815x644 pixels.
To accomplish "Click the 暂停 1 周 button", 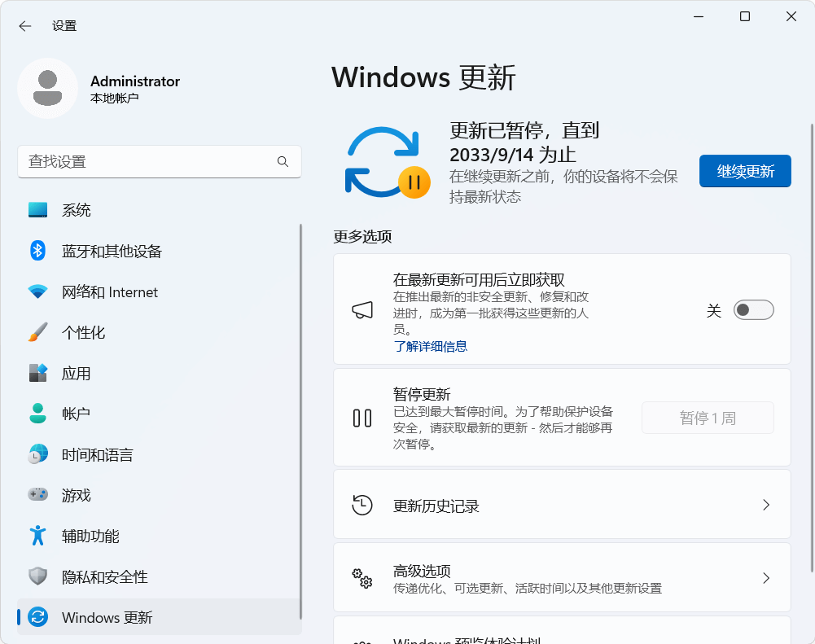I will click(x=708, y=418).
